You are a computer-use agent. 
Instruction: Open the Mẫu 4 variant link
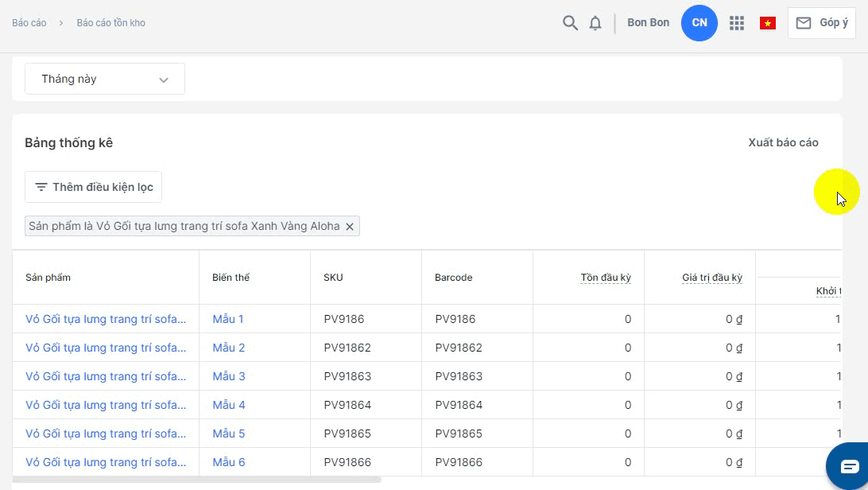coord(229,405)
